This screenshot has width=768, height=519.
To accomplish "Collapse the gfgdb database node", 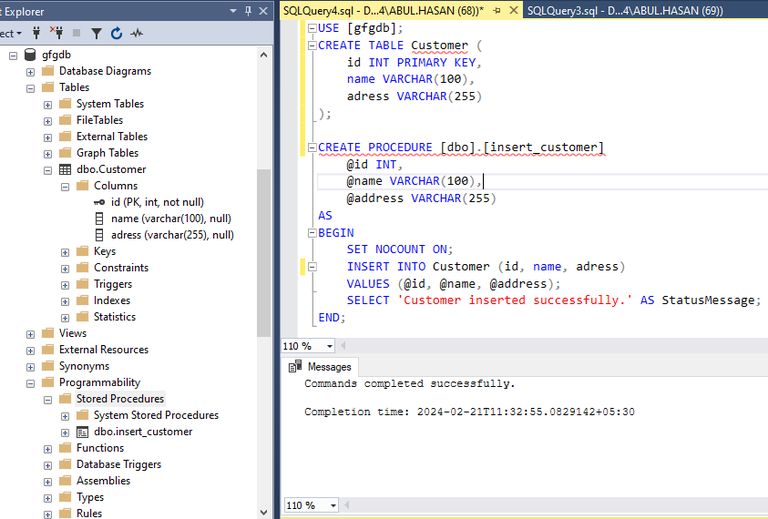I will [13, 55].
